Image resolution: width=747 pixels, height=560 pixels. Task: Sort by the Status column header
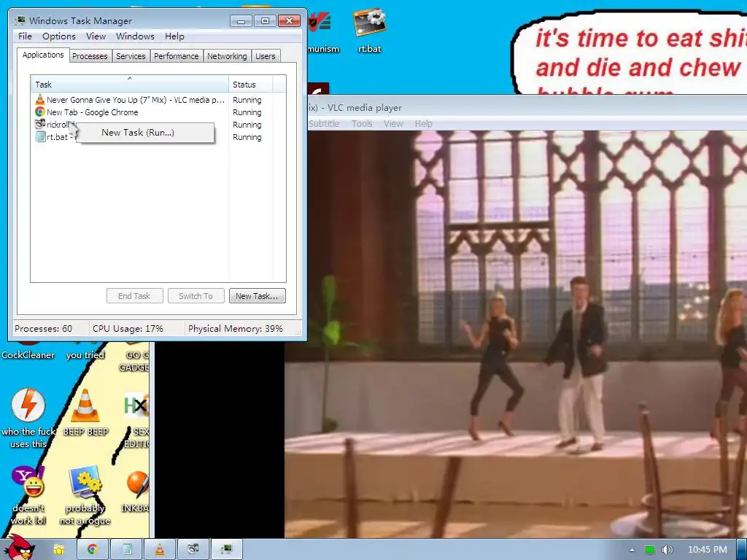(251, 85)
